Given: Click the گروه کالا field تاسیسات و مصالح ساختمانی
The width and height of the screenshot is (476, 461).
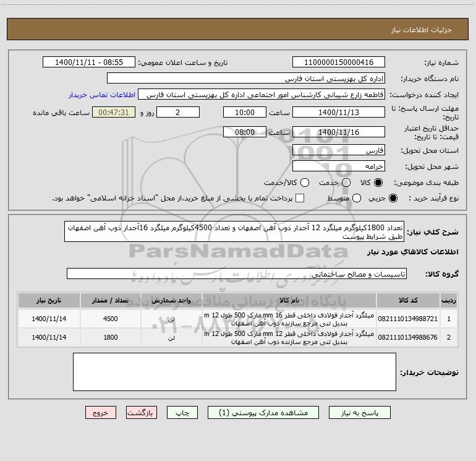Looking at the screenshot, I should tap(237, 274).
